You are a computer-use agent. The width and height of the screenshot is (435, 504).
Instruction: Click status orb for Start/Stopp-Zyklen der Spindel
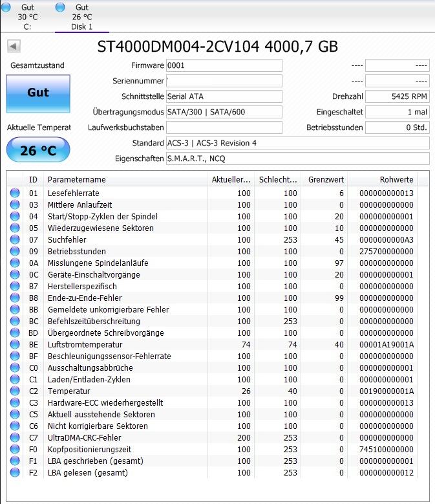coord(15,216)
